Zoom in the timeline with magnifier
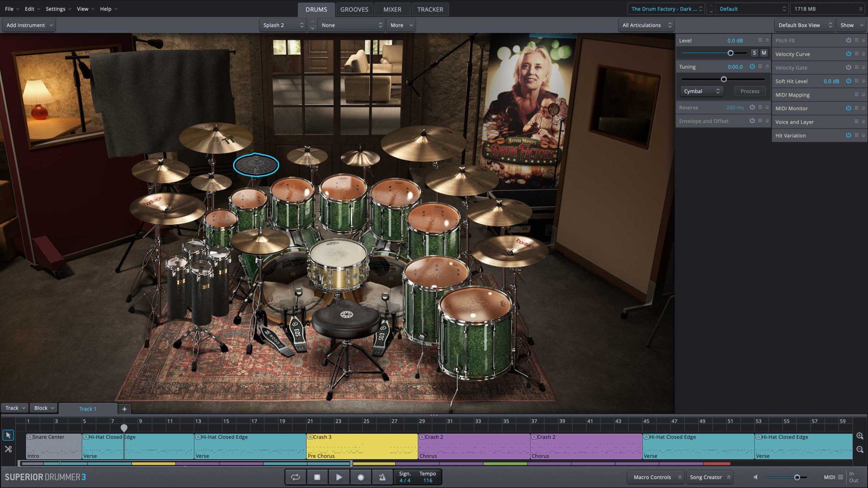 (x=860, y=436)
